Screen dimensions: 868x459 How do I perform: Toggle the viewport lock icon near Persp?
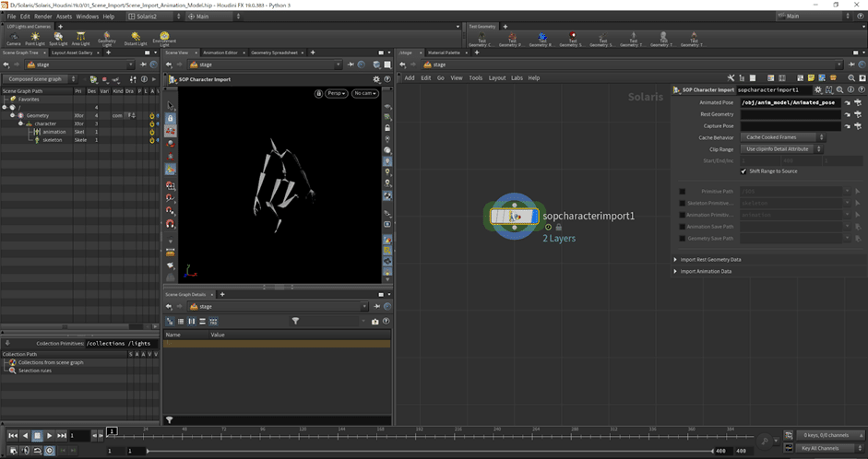[318, 93]
